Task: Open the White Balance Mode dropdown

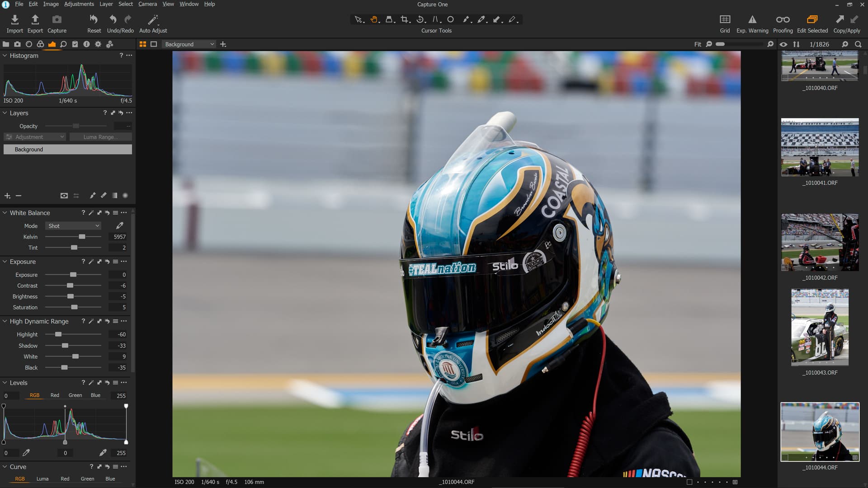Action: (x=73, y=226)
